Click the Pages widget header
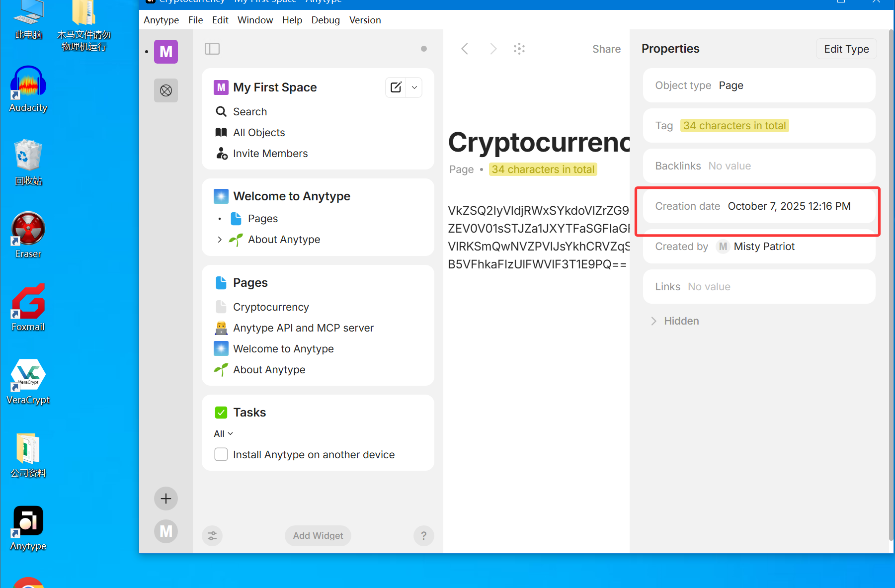 pos(250,283)
